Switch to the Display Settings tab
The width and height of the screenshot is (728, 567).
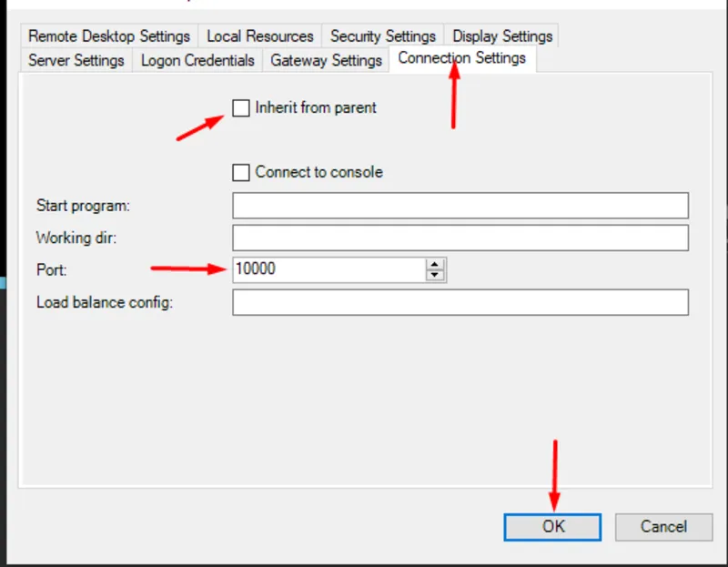click(501, 36)
